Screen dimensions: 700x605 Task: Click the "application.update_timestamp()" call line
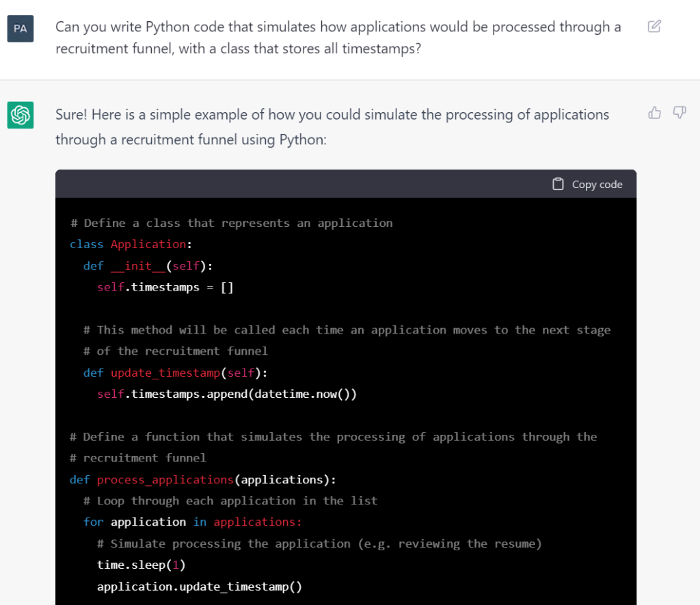[199, 586]
